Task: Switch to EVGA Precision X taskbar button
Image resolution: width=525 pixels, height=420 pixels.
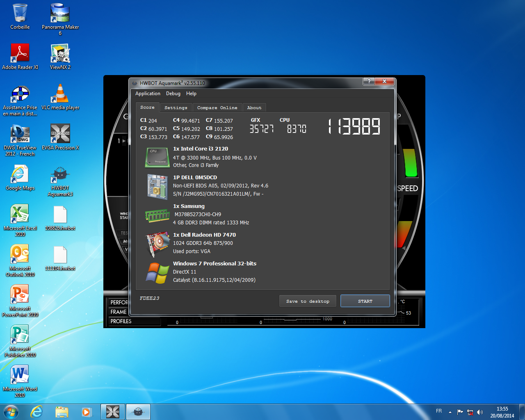Action: click(x=113, y=412)
